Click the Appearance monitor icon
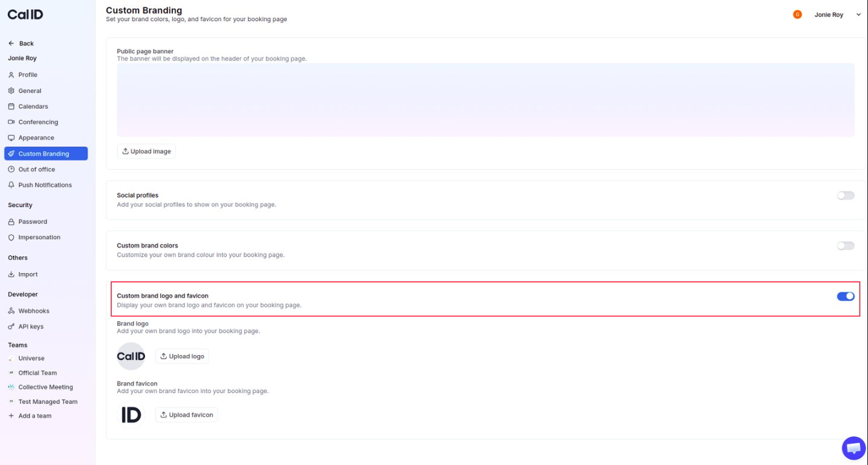 11,138
